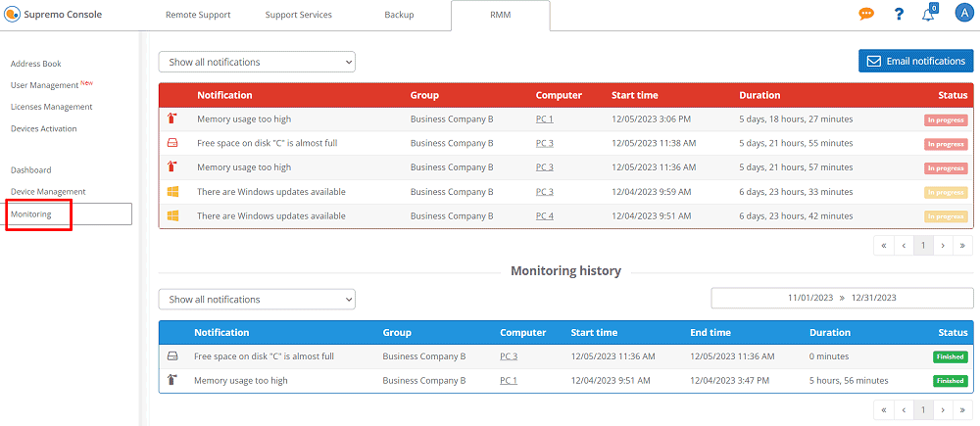Click the text 12/04/2023 9:59 AM

pos(652,192)
